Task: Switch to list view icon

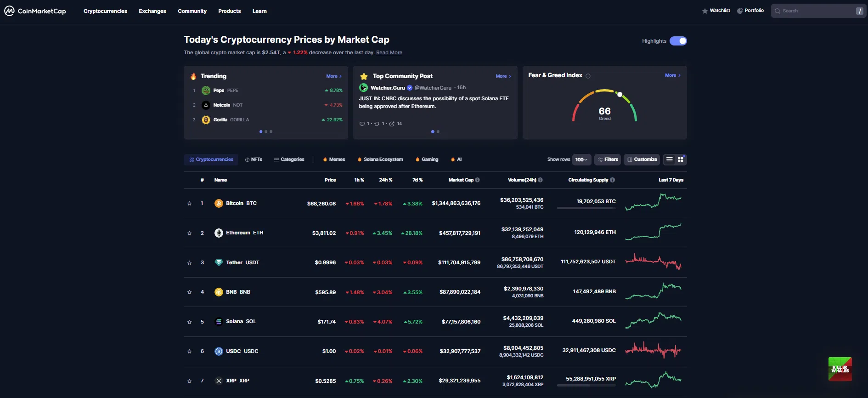Action: tap(670, 159)
